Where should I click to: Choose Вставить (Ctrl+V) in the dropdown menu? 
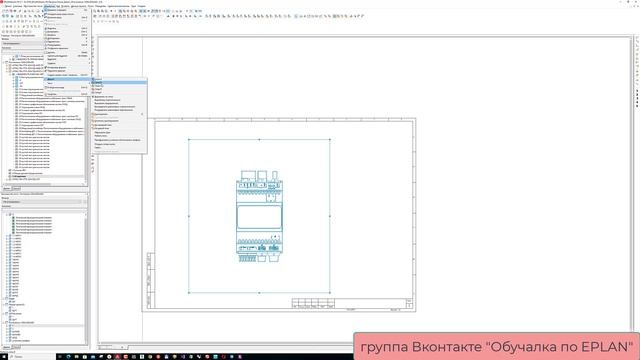click(x=66, y=35)
